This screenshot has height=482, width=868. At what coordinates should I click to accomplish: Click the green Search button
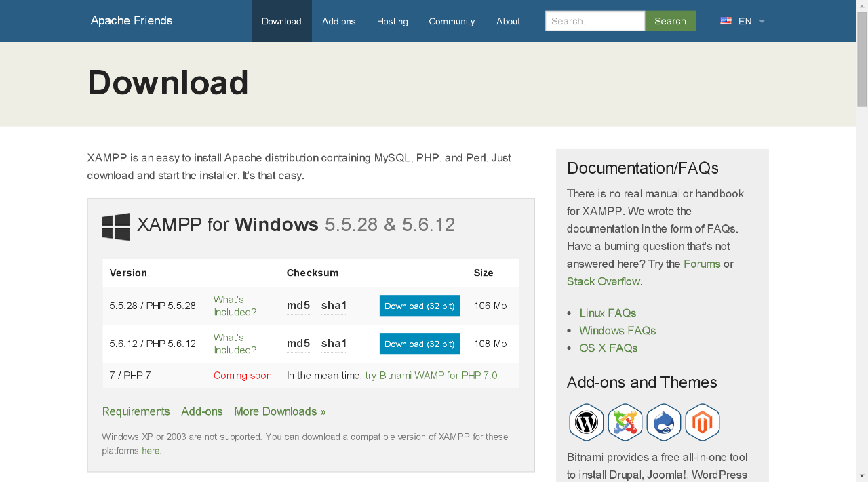(x=670, y=21)
